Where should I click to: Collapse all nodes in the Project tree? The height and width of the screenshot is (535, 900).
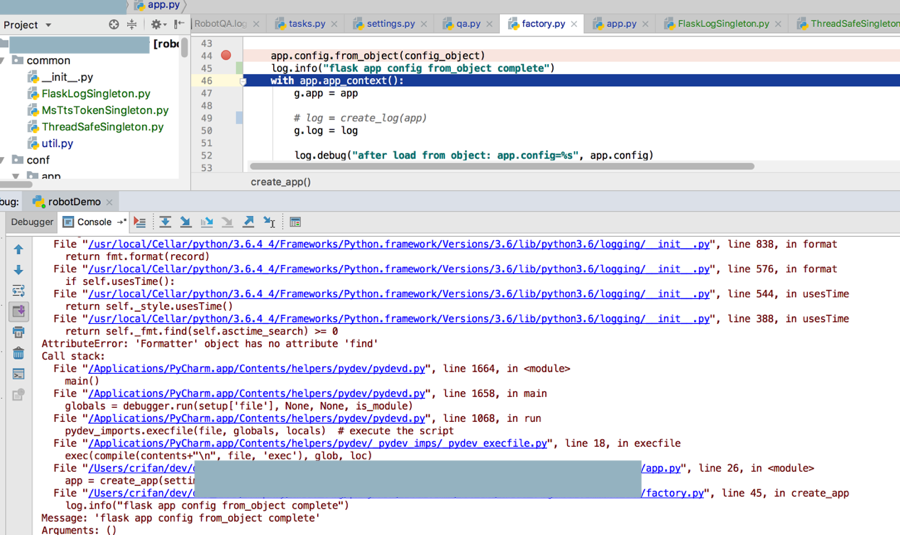132,24
